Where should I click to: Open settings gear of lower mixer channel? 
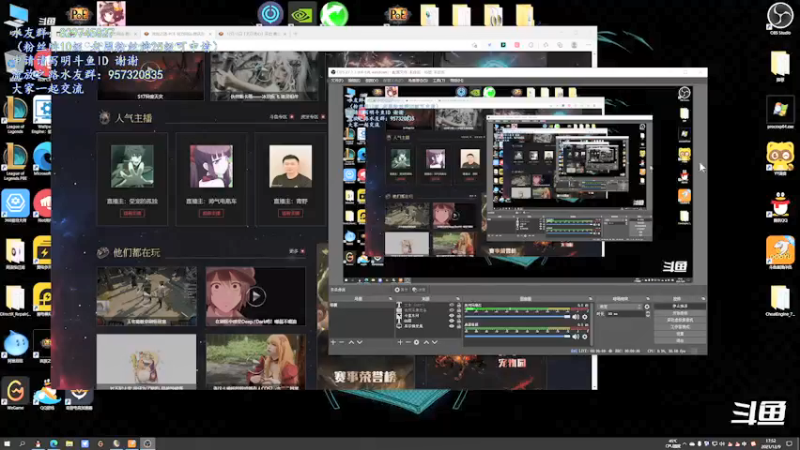tap(585, 336)
